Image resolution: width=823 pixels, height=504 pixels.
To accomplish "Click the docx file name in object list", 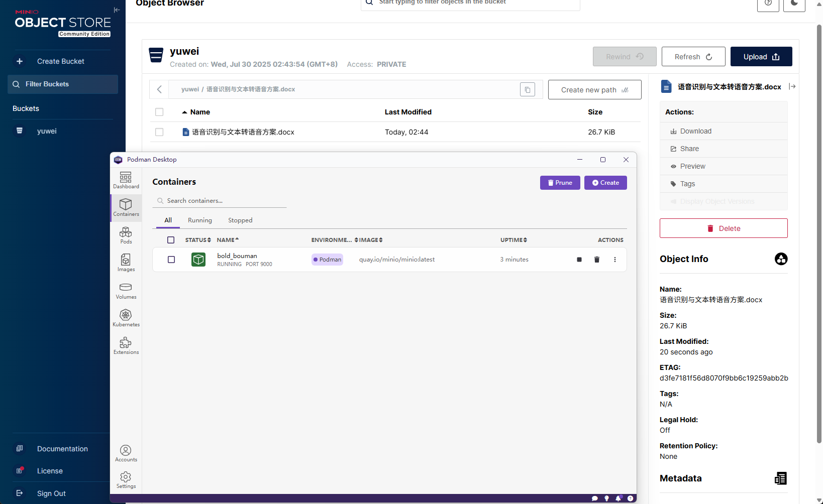I will [x=243, y=132].
